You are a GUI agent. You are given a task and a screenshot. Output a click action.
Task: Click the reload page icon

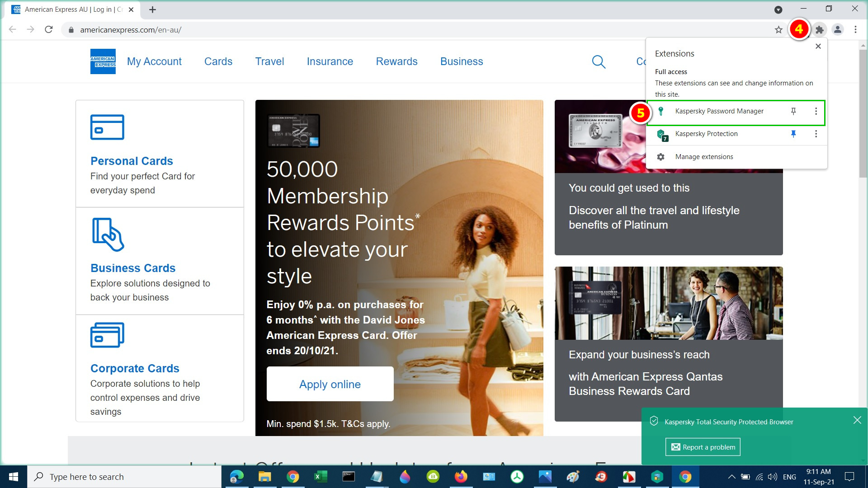[49, 30]
